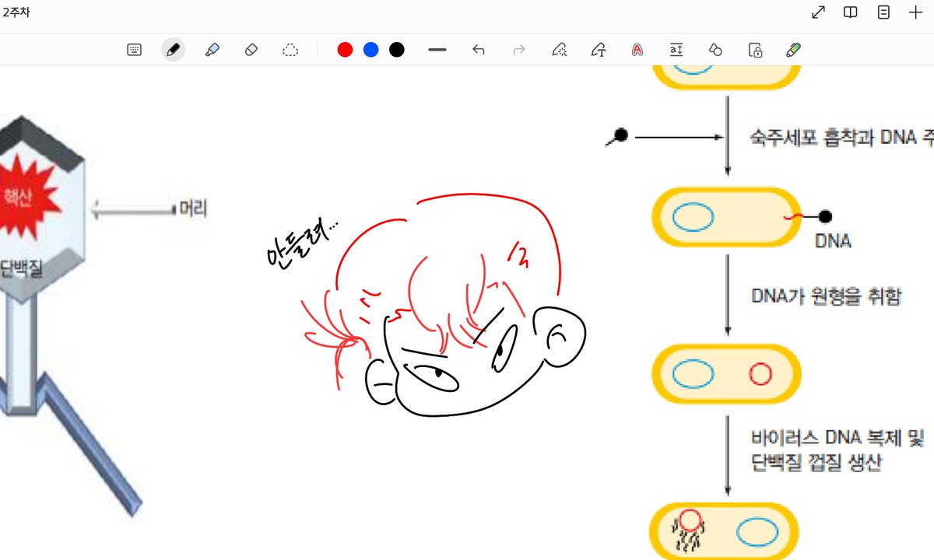Screen dimensions: 934x560
Task: Select the multicolor rainbow pen icon
Action: (793, 49)
